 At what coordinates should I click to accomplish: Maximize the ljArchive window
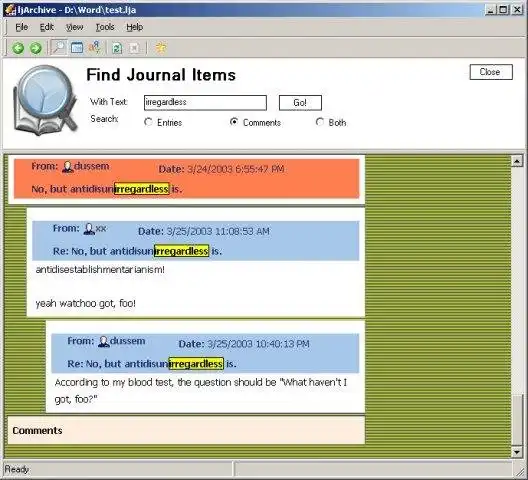[503, 10]
